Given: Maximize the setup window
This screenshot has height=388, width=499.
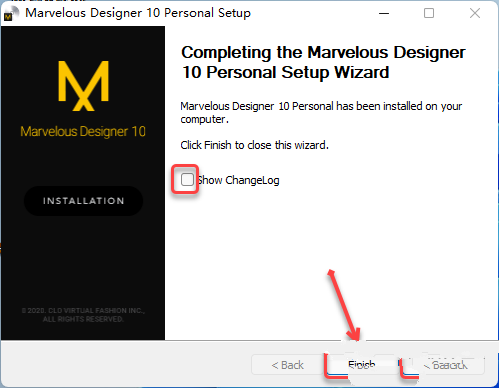Looking at the screenshot, I should [x=429, y=13].
